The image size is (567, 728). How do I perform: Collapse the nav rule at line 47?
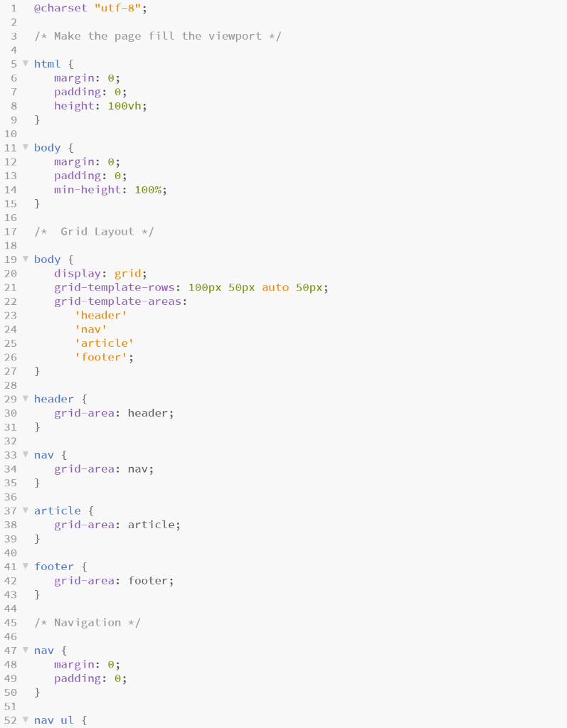coord(26,650)
